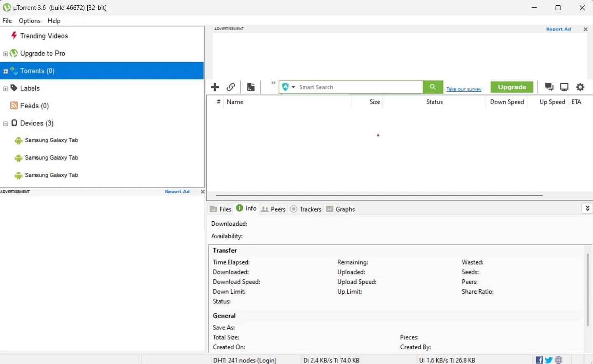
Task: Sort torrents by Size column header
Action: click(367, 102)
